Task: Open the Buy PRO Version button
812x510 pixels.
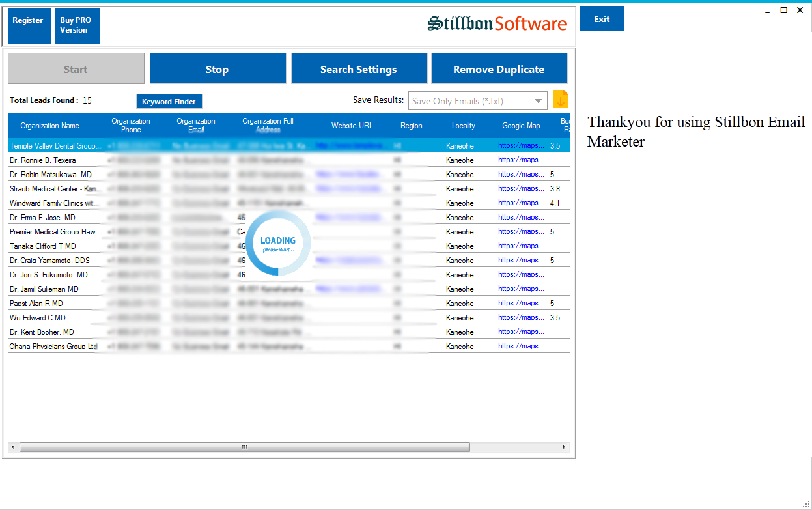Action: [x=77, y=26]
